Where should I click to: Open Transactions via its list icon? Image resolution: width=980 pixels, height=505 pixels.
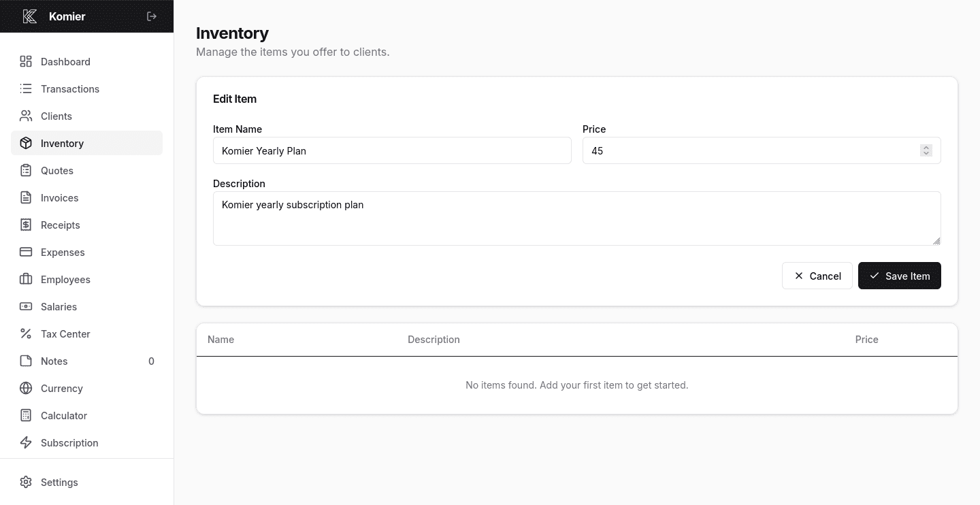click(x=26, y=88)
